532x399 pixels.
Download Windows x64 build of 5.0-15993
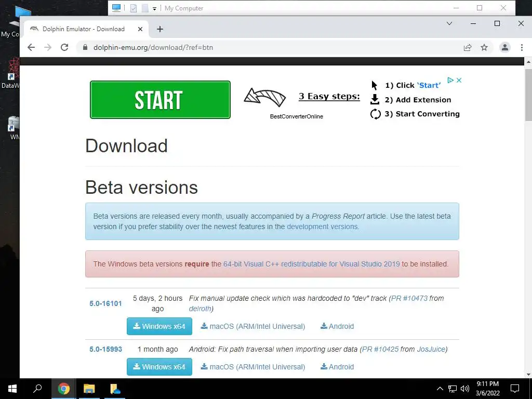pyautogui.click(x=159, y=367)
